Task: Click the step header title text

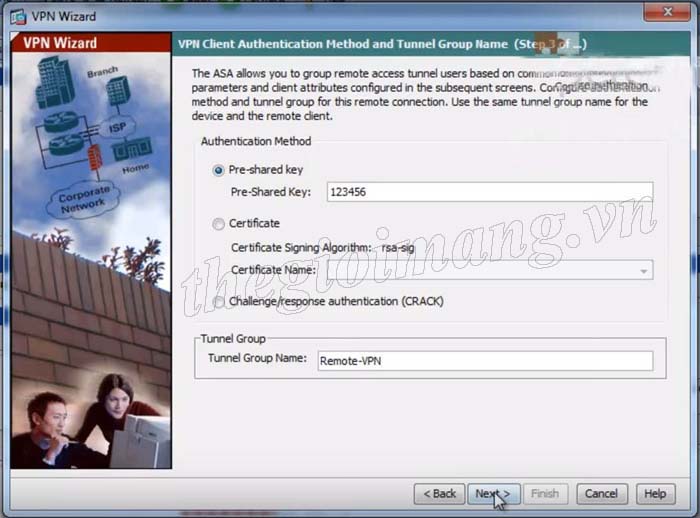Action: (x=382, y=44)
